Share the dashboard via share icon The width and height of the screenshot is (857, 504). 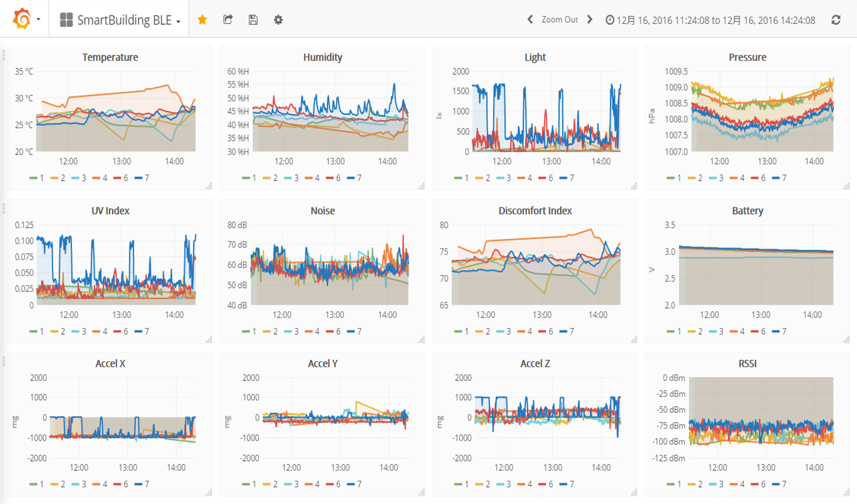tap(228, 20)
